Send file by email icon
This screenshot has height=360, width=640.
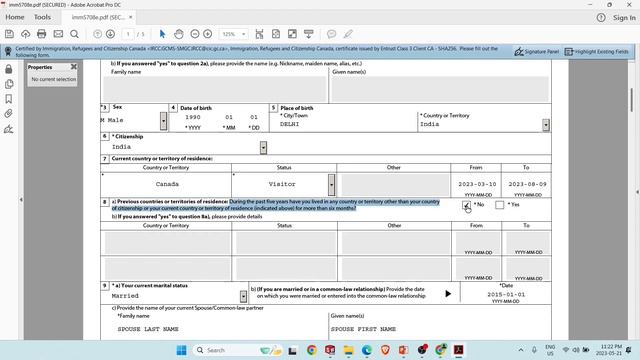[x=58, y=34]
